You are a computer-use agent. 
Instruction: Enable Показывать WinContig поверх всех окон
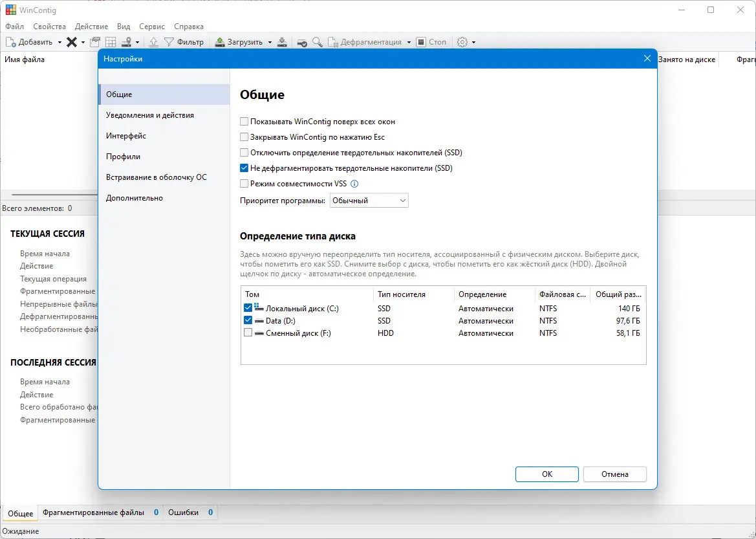pyautogui.click(x=244, y=122)
